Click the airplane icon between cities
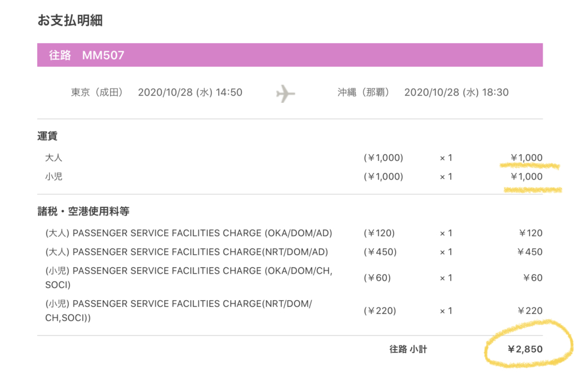 (x=285, y=94)
